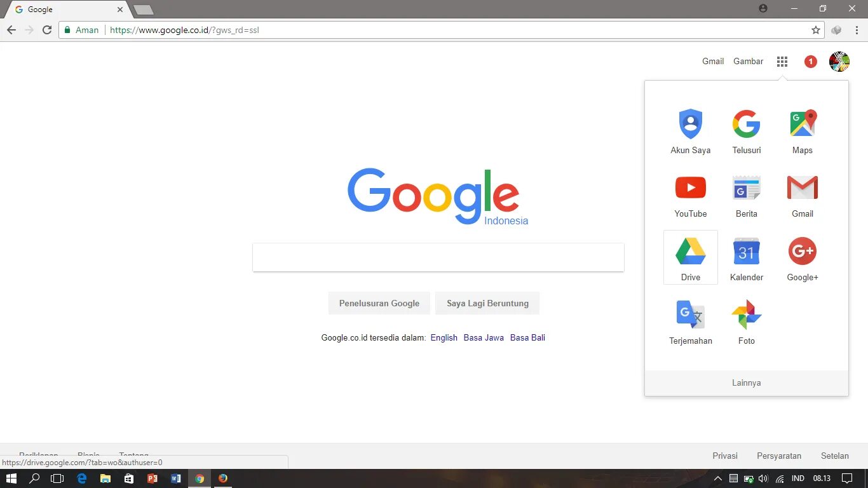Open Persyaratan footer link

(x=779, y=456)
